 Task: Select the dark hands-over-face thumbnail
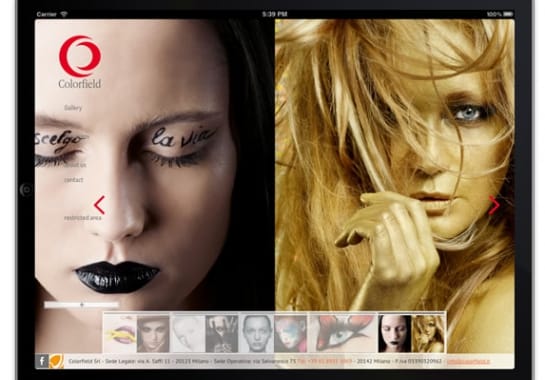(222, 334)
